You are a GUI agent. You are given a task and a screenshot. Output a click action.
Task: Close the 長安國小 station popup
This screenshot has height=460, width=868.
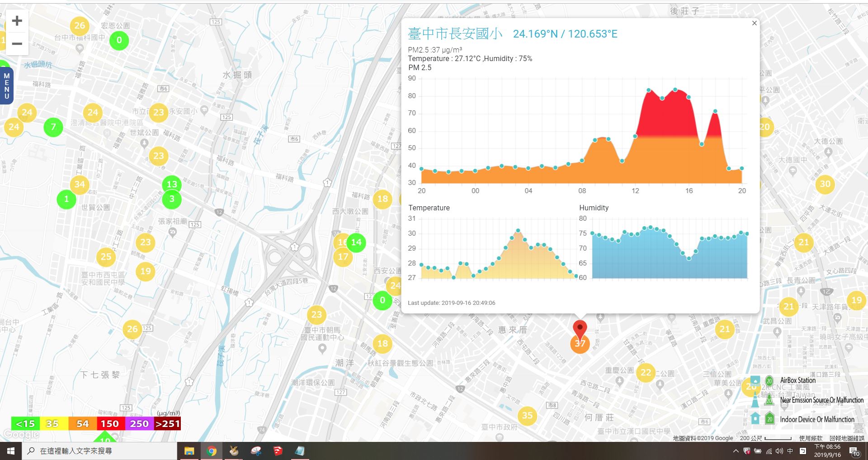point(754,23)
